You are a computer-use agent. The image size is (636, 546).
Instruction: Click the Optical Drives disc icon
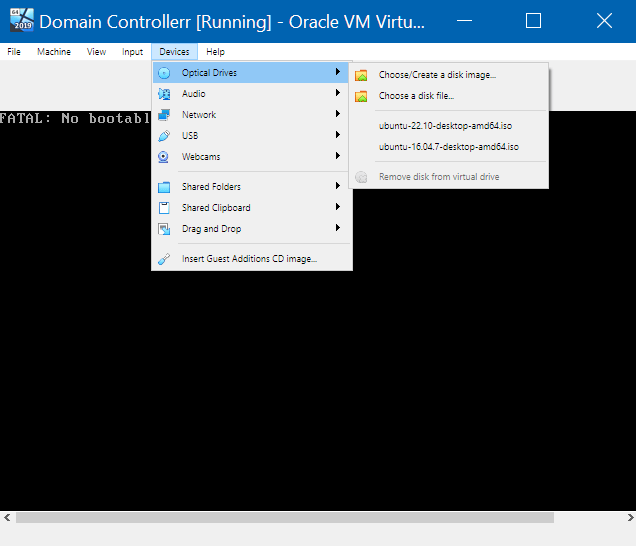point(164,73)
